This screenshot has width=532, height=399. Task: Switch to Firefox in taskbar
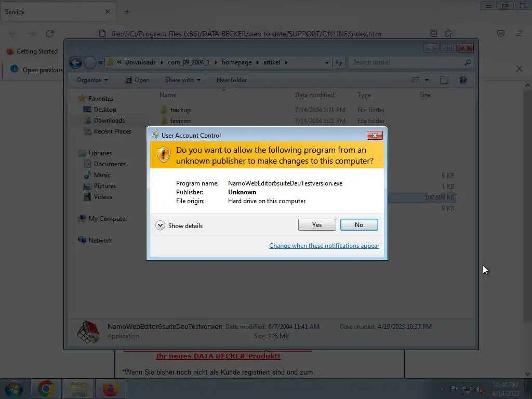pos(111,389)
